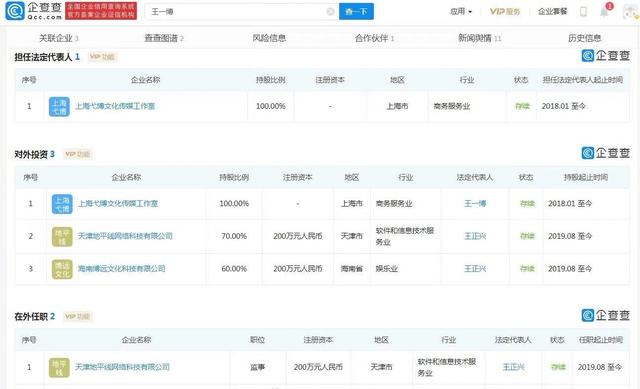Click 地平线 logo in the 对外投资 table
Viewport: 640px width, 389px height.
point(62,236)
